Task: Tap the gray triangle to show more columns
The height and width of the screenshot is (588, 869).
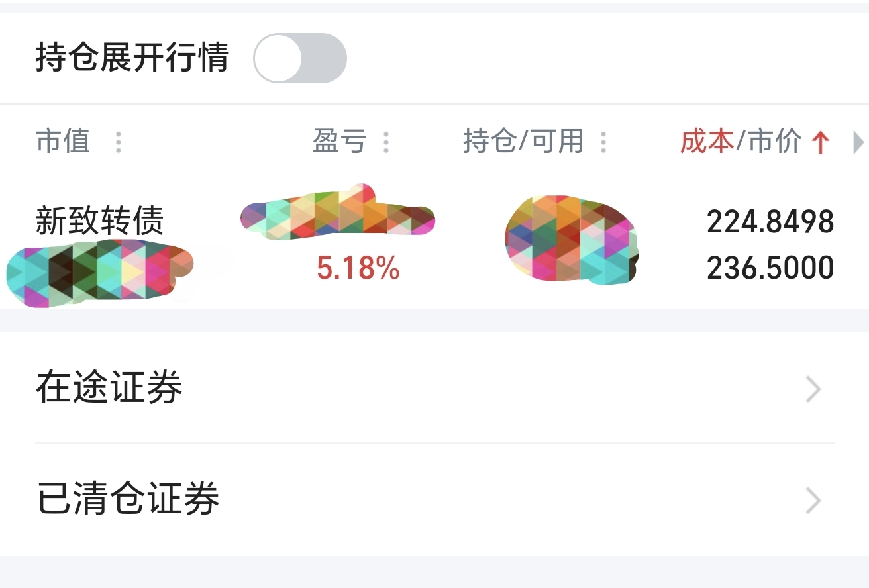Action: (858, 142)
